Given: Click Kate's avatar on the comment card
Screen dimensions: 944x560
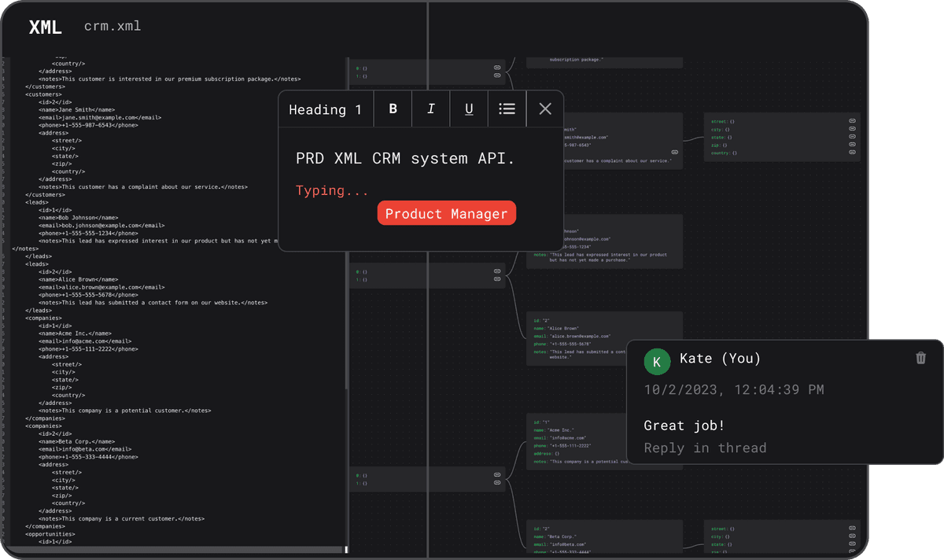Looking at the screenshot, I should point(657,362).
